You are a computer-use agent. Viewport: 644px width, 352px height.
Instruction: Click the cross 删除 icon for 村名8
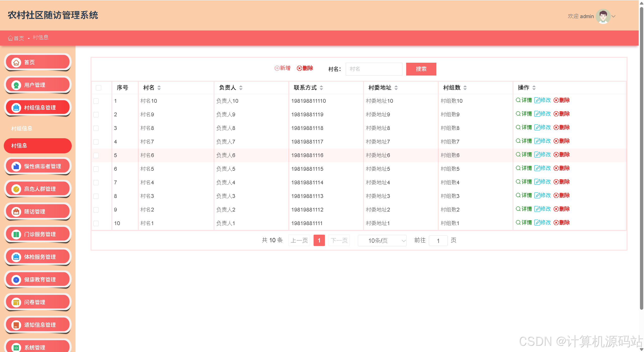(556, 127)
